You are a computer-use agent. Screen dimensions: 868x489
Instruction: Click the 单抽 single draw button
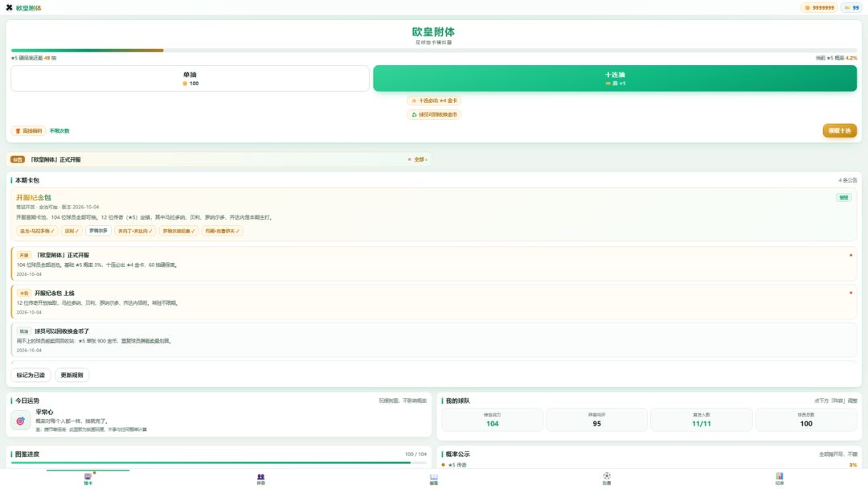point(190,79)
